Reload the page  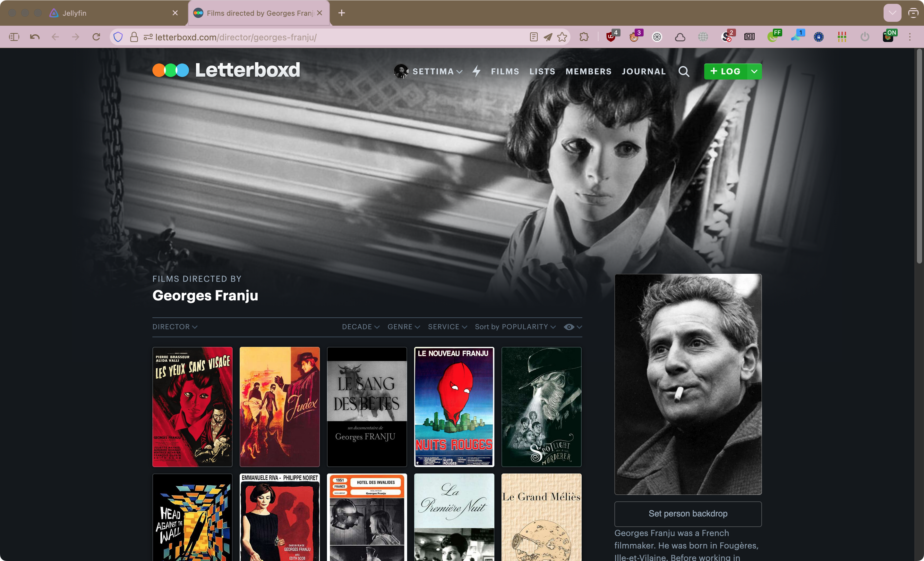click(x=96, y=37)
